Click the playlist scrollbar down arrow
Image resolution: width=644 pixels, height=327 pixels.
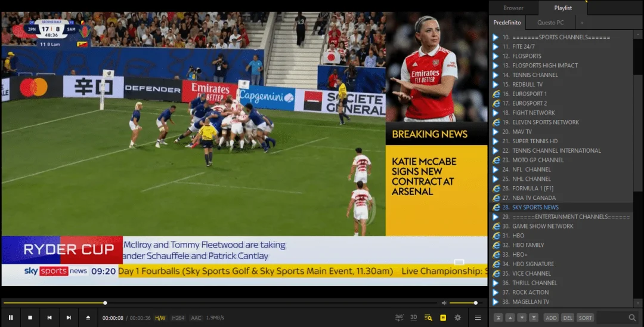pos(638,303)
